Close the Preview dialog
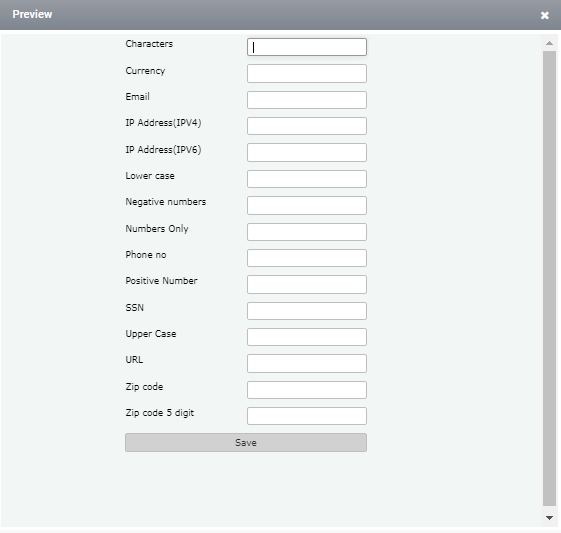Viewport: 561px width, 533px height. coord(545,15)
